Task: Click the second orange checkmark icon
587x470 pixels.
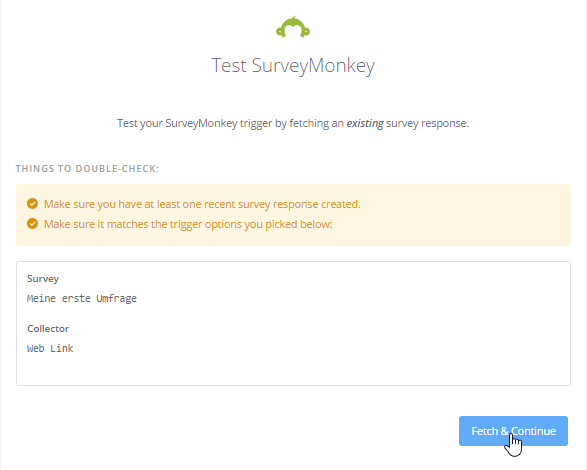Action: tap(32, 224)
